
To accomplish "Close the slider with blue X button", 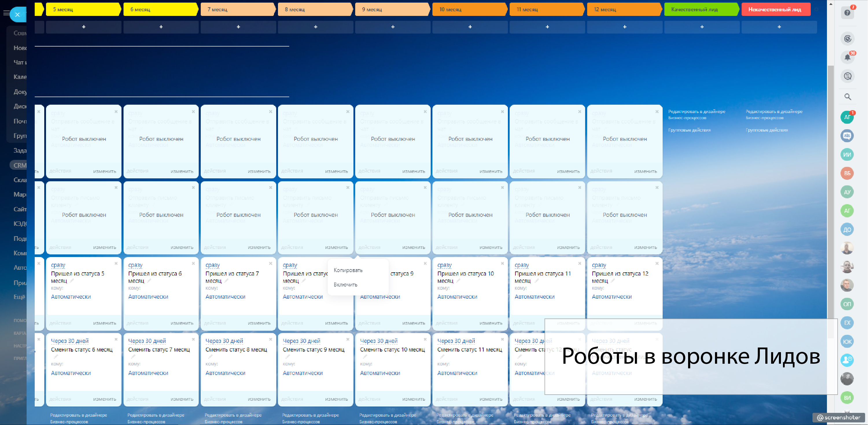I will tap(18, 14).
